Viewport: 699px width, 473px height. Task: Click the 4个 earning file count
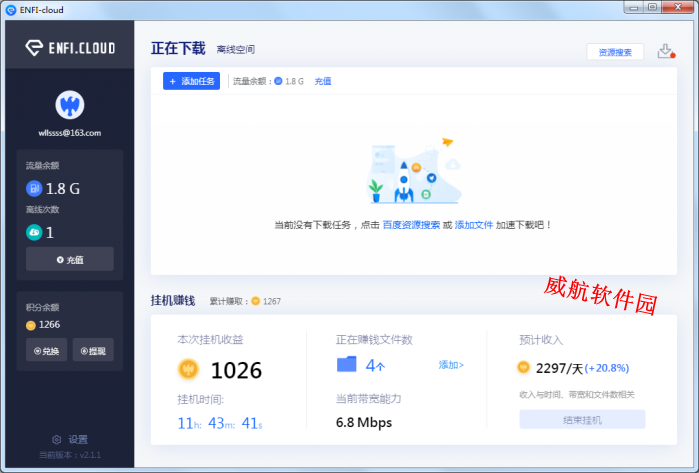click(375, 366)
